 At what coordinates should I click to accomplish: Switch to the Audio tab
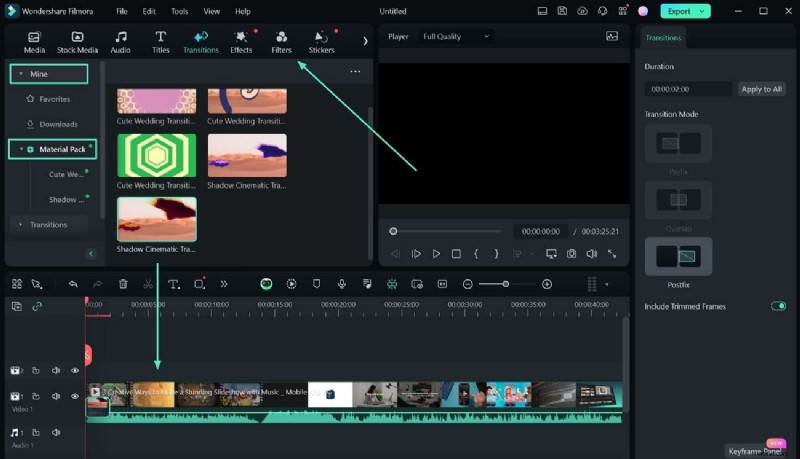point(120,42)
